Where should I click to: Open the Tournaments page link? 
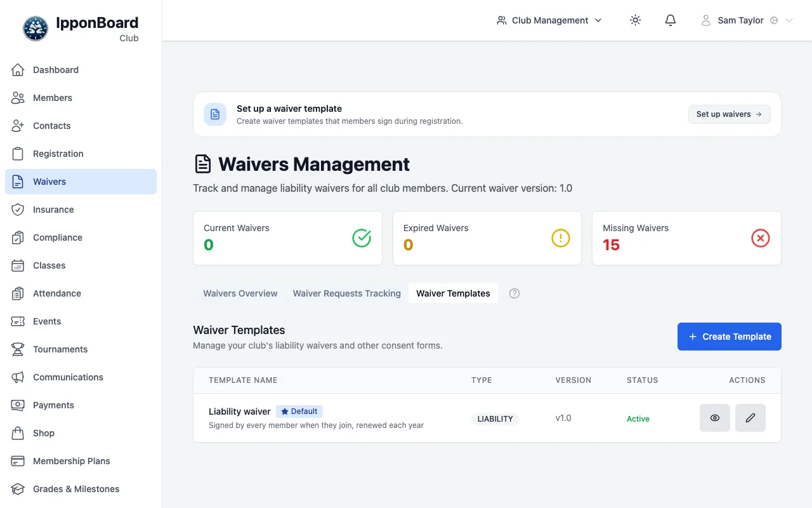81,349
